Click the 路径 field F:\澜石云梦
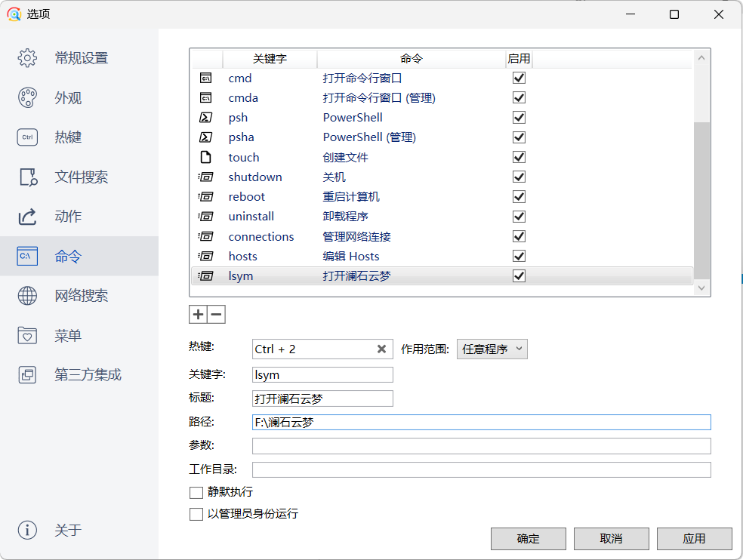 (x=482, y=422)
